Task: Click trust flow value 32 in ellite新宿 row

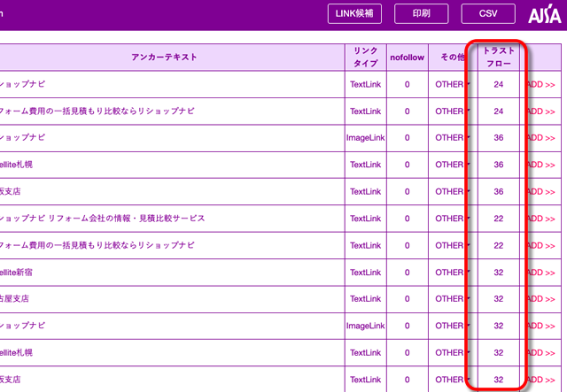Action: [x=499, y=273]
